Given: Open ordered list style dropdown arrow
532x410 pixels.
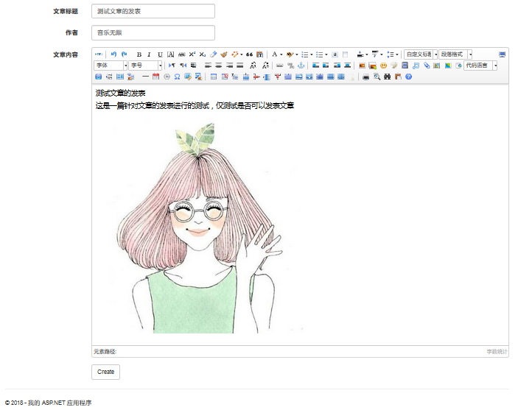Looking at the screenshot, I should 312,54.
